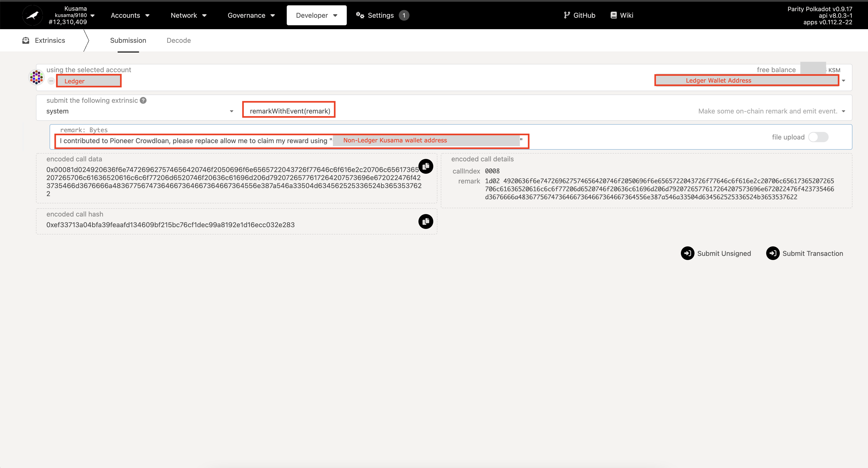Expand the Developer menu
Viewport: 868px width, 468px height.
(316, 15)
